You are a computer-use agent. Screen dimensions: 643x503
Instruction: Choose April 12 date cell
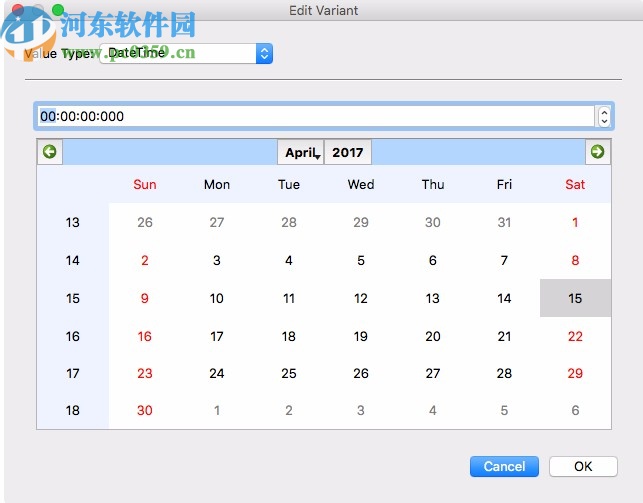[361, 298]
